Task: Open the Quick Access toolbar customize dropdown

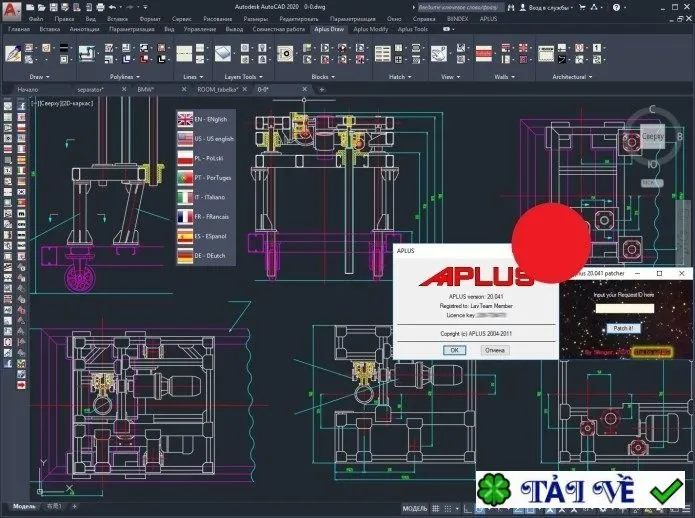Action: pos(145,7)
